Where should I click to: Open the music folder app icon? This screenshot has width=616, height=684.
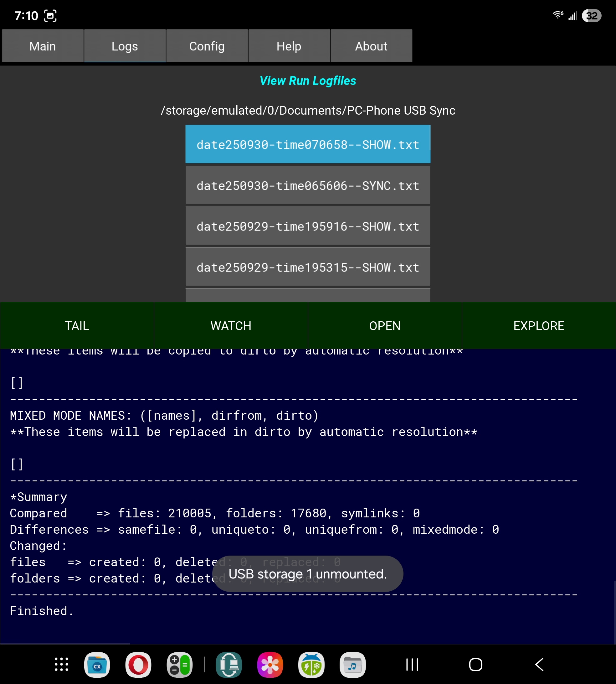point(352,664)
